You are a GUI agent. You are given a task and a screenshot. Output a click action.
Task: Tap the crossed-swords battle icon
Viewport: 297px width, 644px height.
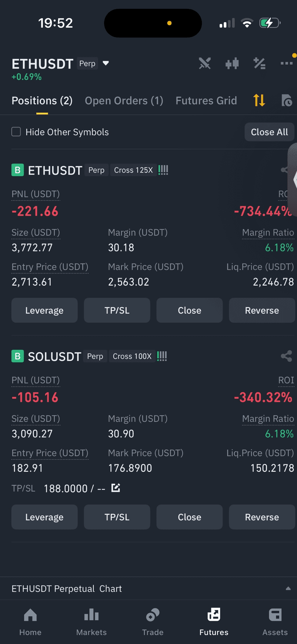tap(205, 64)
